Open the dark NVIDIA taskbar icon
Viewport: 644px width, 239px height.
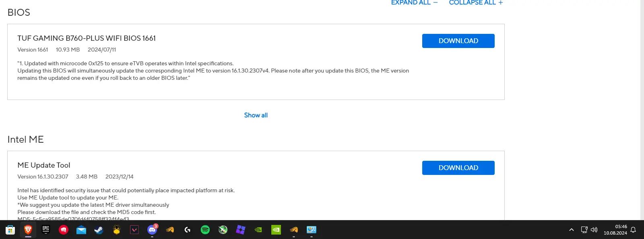pyautogui.click(x=258, y=230)
